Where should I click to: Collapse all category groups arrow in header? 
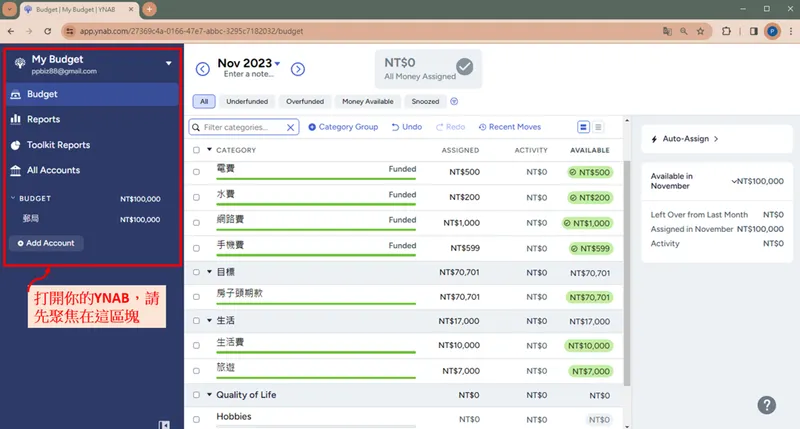pyautogui.click(x=209, y=150)
